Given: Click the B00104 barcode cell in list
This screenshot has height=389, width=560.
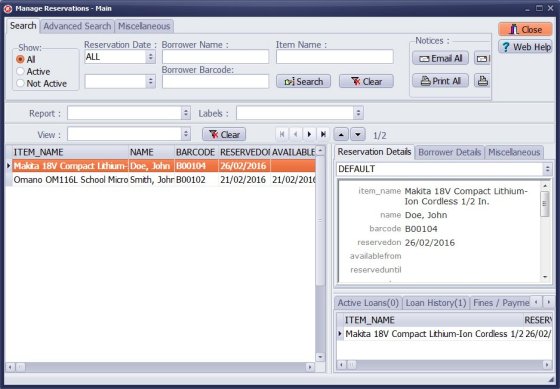Looking at the screenshot, I should pos(196,166).
